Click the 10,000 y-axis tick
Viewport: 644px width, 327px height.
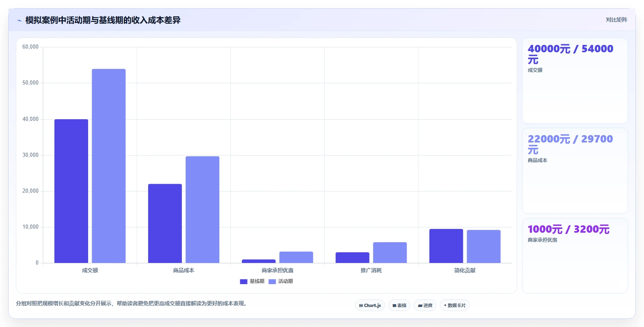tap(31, 227)
